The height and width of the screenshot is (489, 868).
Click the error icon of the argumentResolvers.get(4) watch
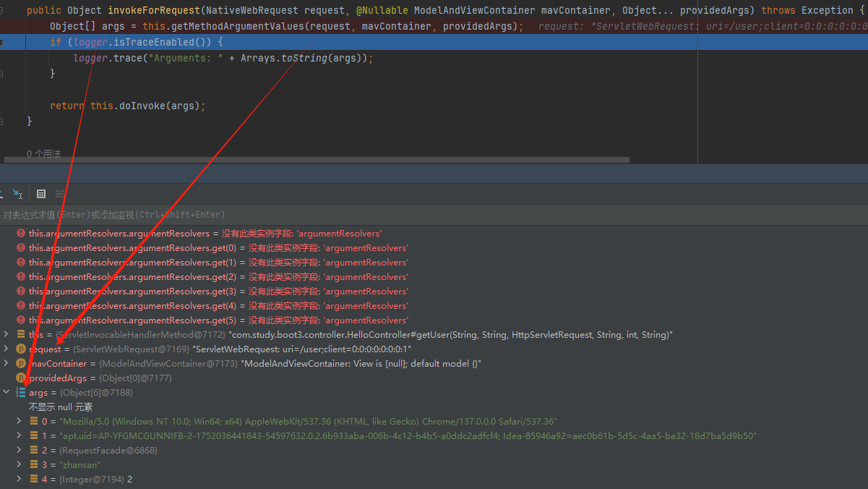21,306
